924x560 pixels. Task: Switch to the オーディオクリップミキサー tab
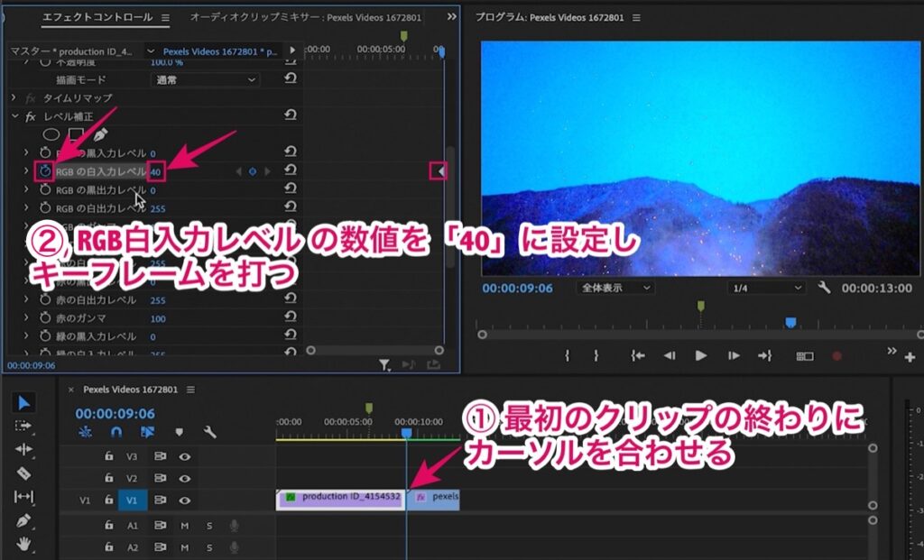point(306,18)
